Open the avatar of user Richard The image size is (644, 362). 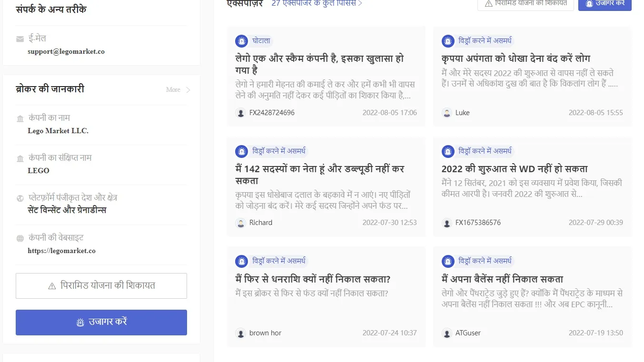[x=240, y=223]
